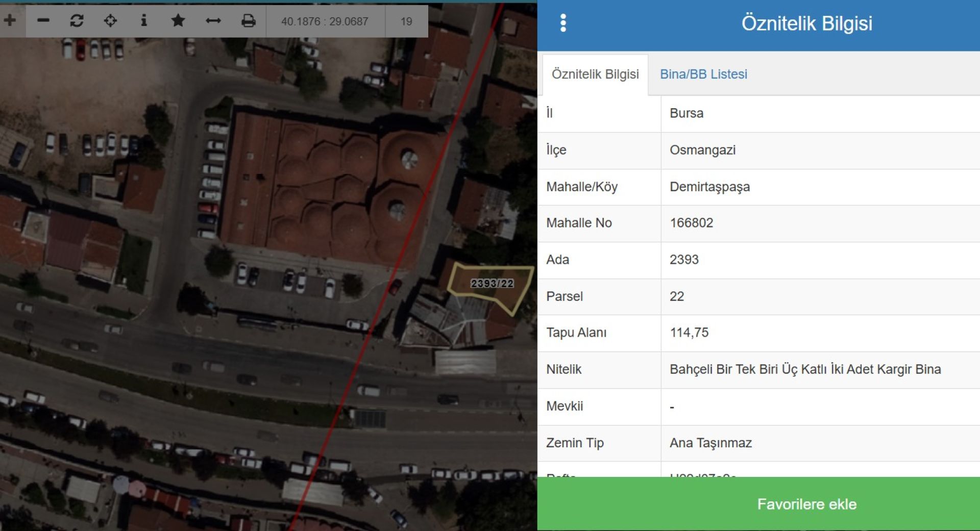Screen dimensions: 980x531
Task: Click the Osmangazi value in İlçe row
Action: [702, 150]
